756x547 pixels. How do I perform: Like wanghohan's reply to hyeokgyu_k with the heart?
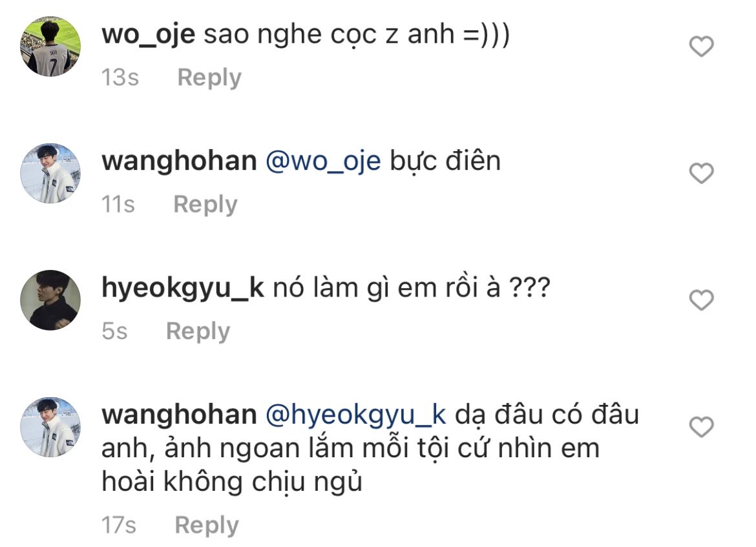(701, 427)
